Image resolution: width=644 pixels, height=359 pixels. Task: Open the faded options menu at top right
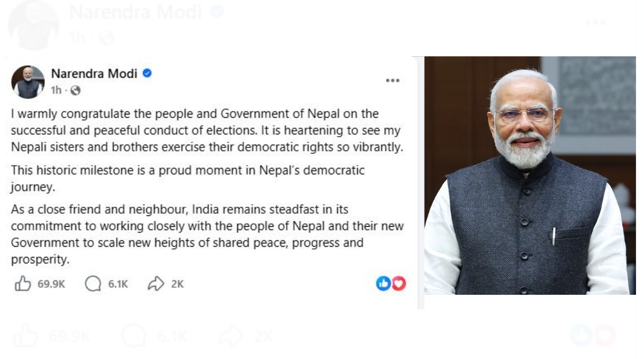595,22
